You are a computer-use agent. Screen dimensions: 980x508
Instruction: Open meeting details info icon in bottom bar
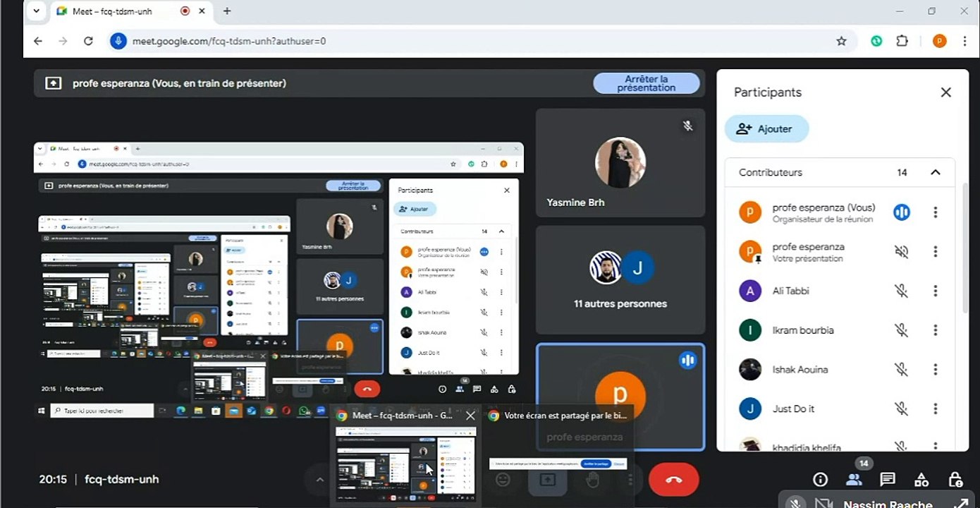pos(820,480)
